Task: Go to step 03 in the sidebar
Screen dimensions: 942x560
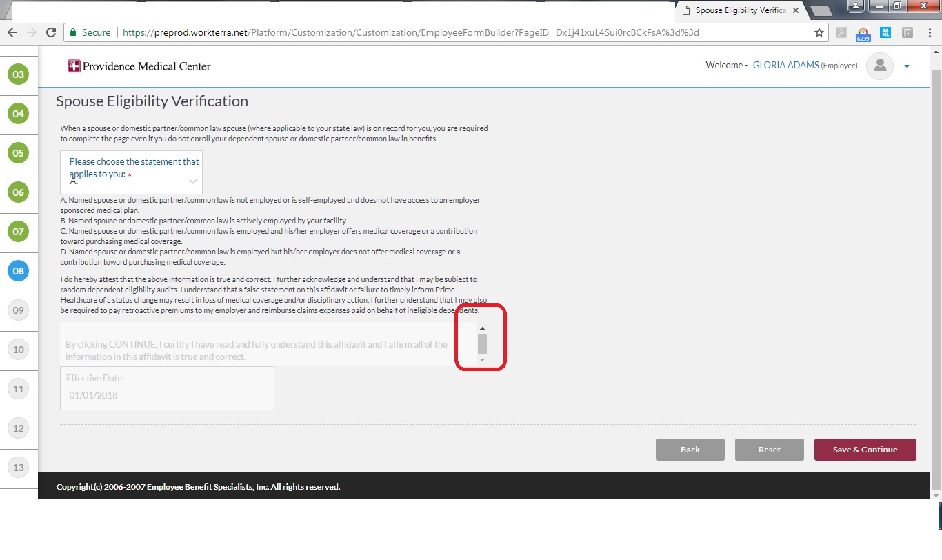Action: click(x=18, y=74)
